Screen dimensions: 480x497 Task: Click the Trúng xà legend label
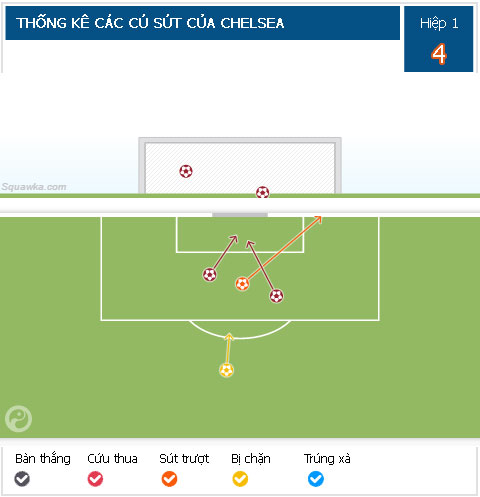[x=327, y=459]
